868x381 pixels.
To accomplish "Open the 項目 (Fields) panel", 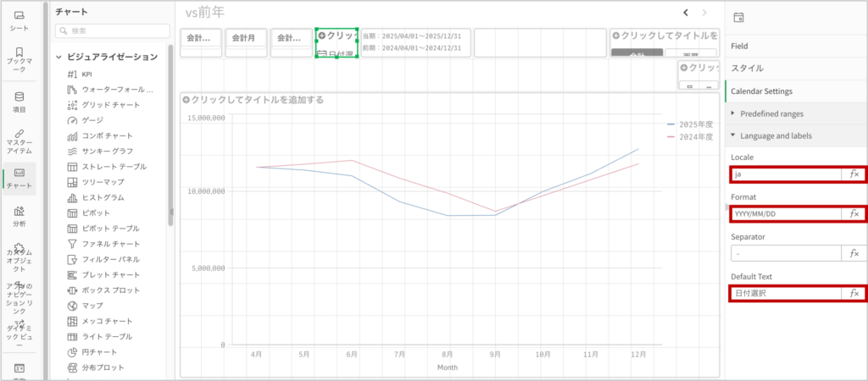I will point(19,101).
